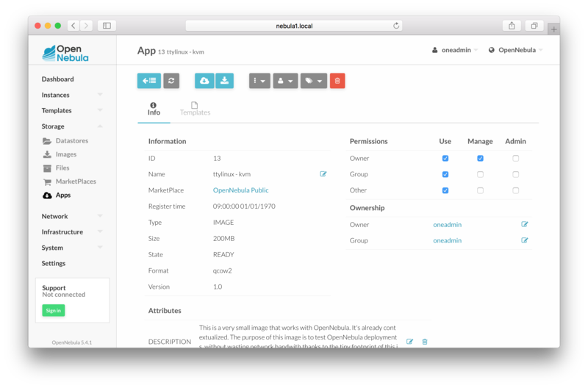Screen dimensions: 588x388
Task: Edit the app name ttylinux - kvm
Action: [x=323, y=174]
